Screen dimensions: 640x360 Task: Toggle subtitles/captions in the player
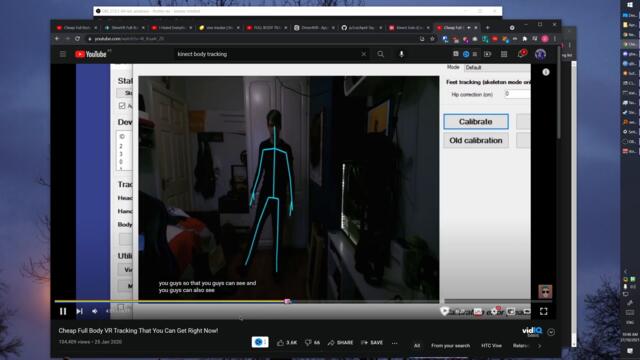coord(478,311)
